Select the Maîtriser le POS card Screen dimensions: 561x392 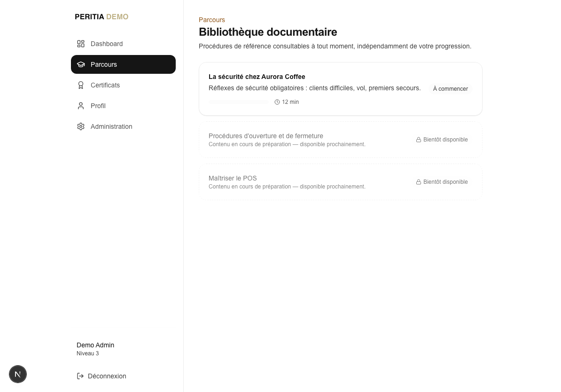340,182
